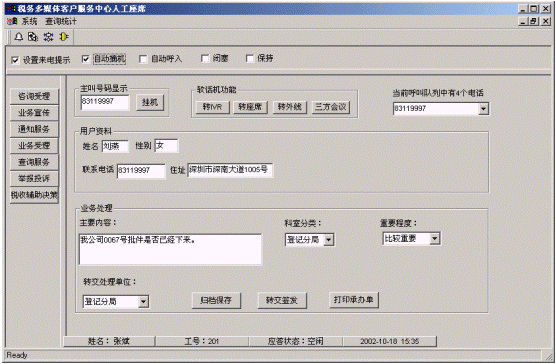
Task: Click the blue gear settings toolbar icon
Action: coord(48,37)
